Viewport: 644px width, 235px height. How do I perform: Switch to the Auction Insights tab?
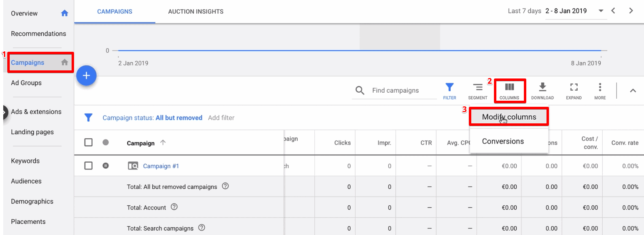[x=196, y=12]
